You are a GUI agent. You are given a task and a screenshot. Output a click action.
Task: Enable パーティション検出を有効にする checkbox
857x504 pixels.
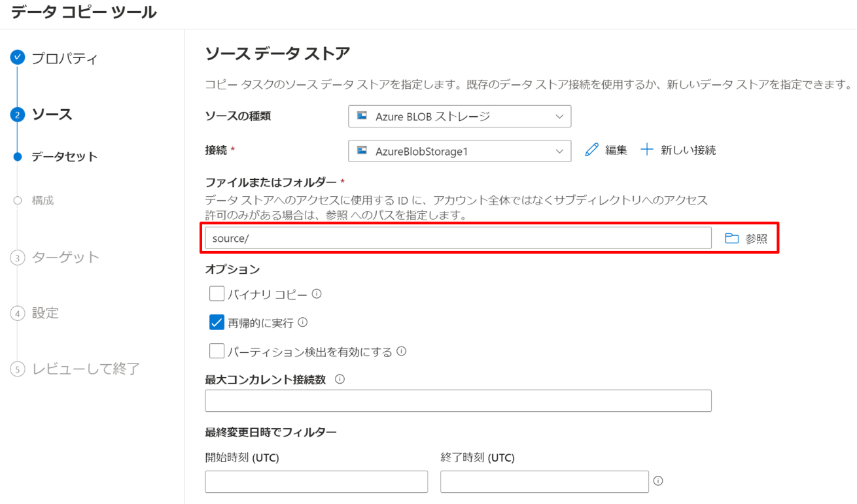(x=217, y=351)
